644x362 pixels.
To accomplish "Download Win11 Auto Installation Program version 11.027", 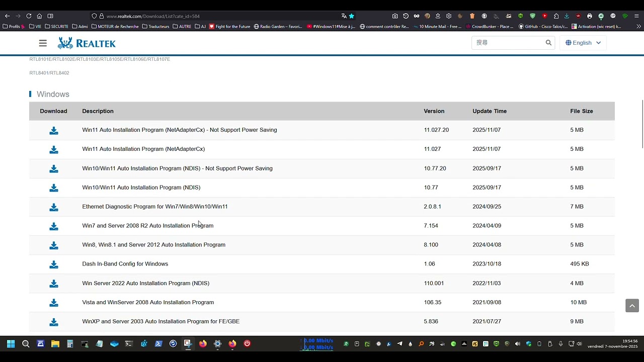I will click(x=54, y=150).
